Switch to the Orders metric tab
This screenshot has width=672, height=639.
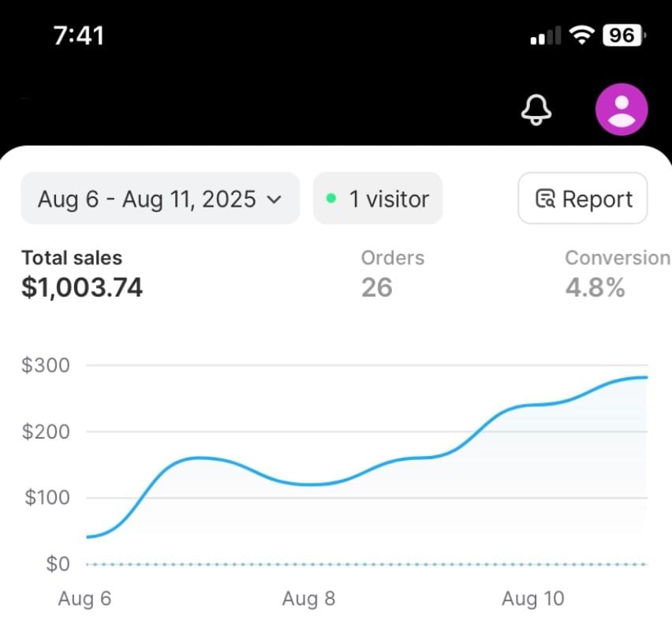point(393,275)
